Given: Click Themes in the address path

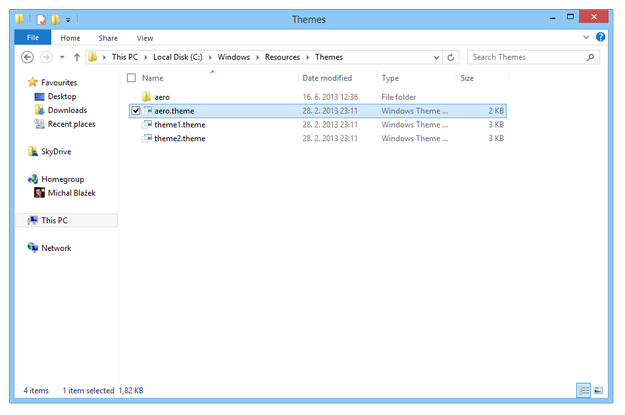Looking at the screenshot, I should (329, 57).
